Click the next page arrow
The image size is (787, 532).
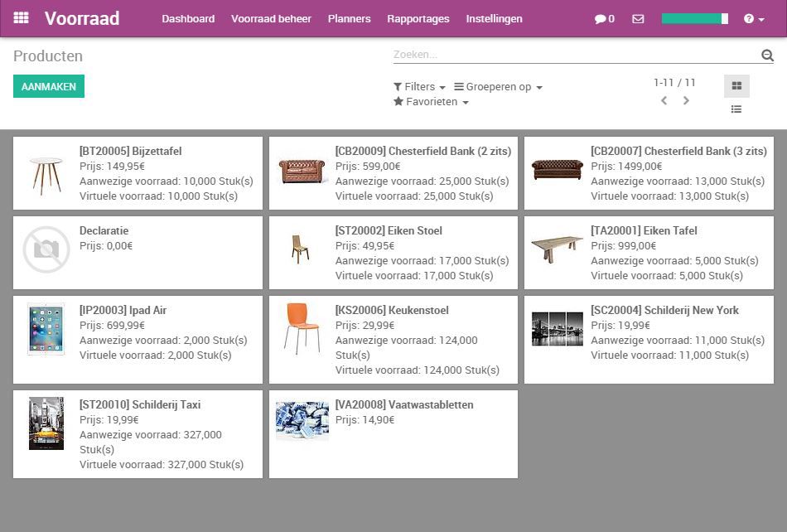coord(686,100)
